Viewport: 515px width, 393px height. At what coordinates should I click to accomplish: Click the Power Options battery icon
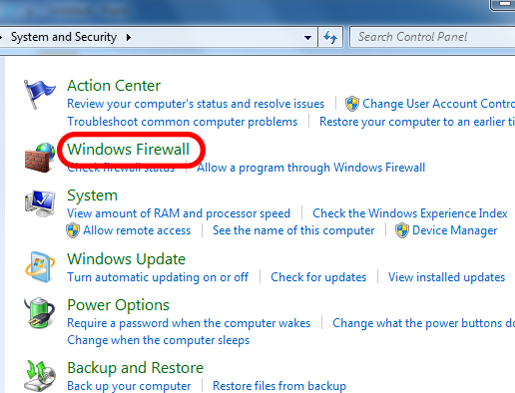pyautogui.click(x=39, y=313)
